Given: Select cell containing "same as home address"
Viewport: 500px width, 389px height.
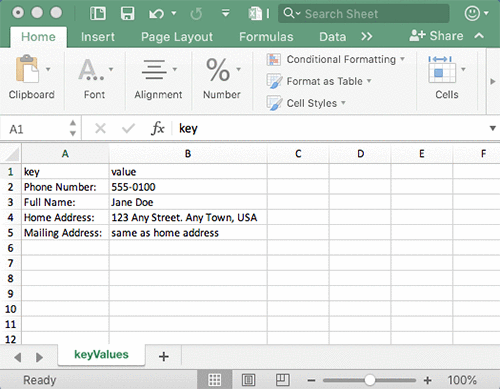Looking at the screenshot, I should (x=188, y=233).
